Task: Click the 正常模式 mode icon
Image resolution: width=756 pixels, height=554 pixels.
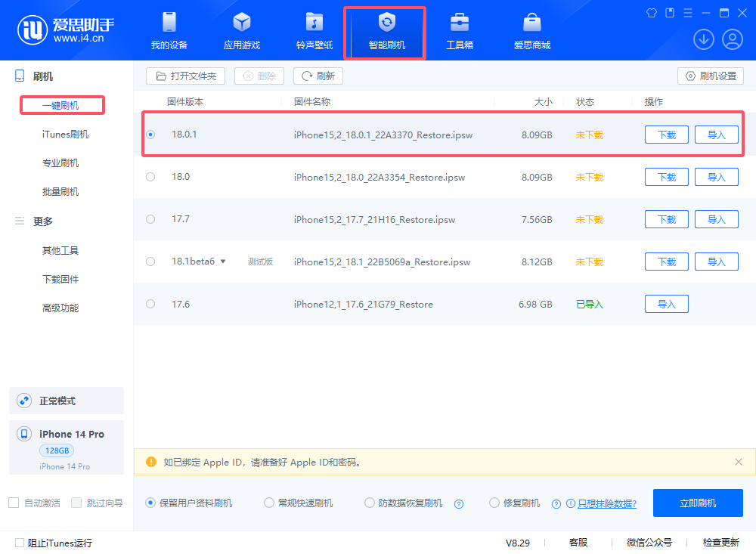Action: pos(24,401)
